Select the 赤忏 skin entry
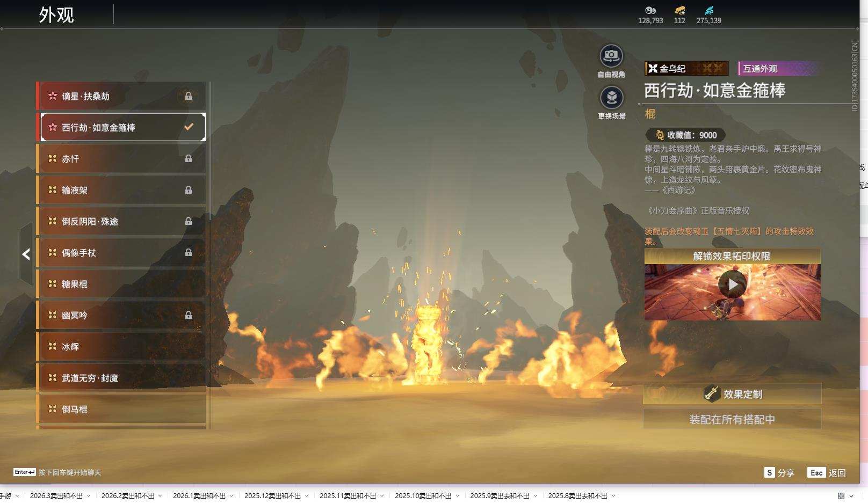 coord(121,159)
